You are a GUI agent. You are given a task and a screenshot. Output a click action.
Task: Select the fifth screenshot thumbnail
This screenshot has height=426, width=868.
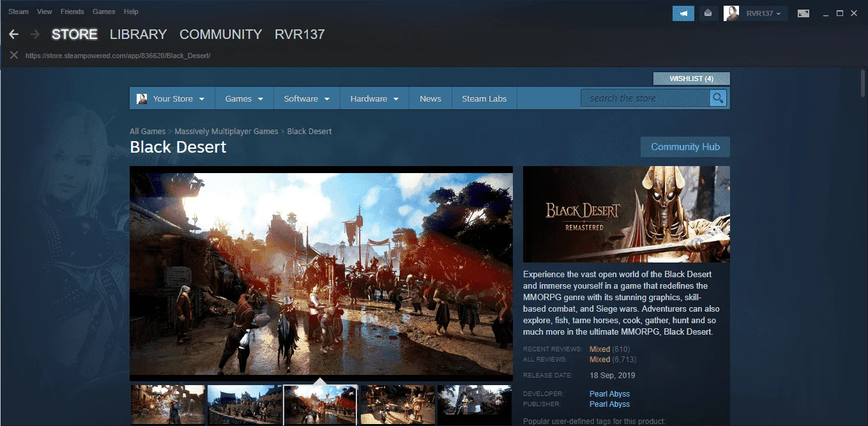475,406
